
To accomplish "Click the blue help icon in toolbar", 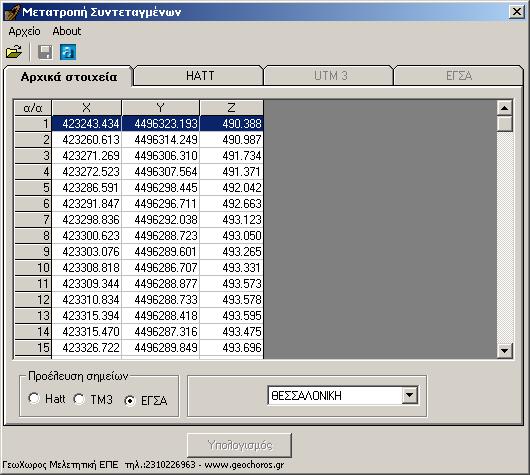I will click(68, 52).
